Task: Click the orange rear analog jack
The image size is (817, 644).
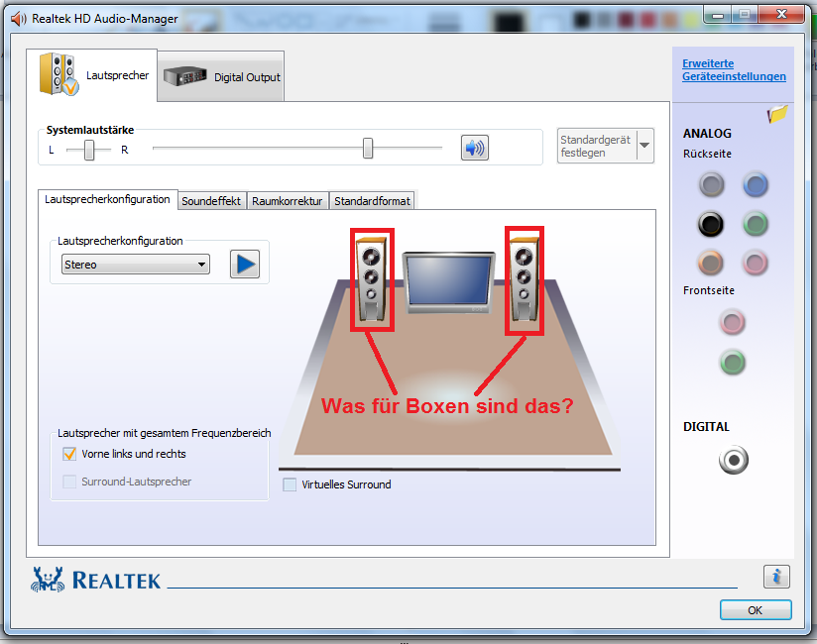Action: point(711,263)
